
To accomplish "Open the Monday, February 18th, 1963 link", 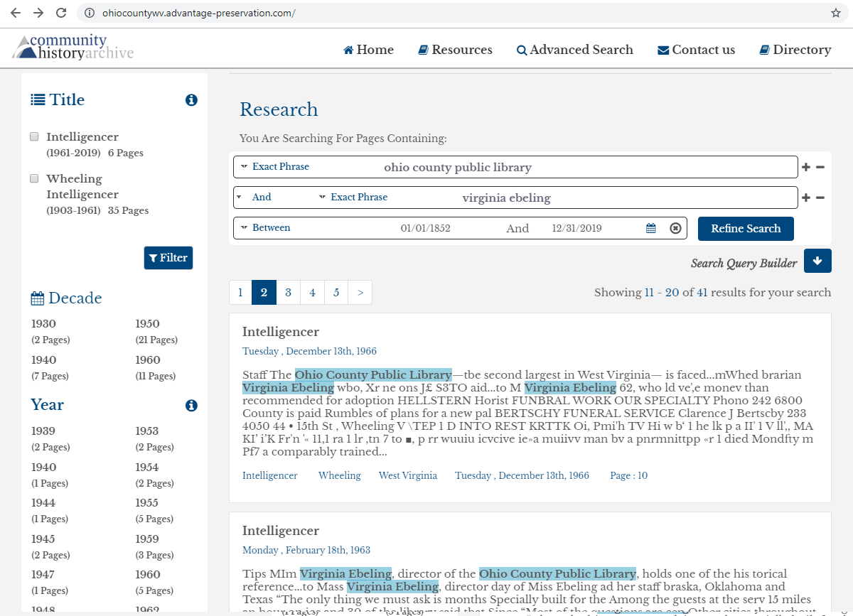I will click(306, 550).
